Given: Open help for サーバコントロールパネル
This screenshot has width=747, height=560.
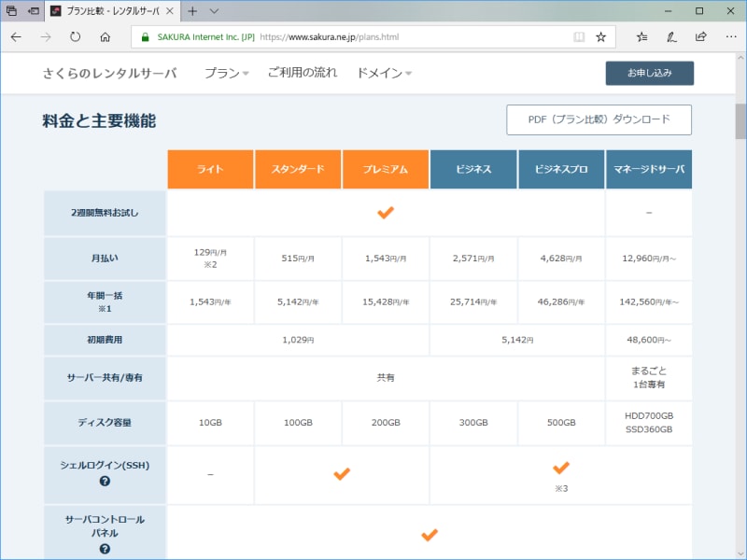Looking at the screenshot, I should (x=105, y=549).
